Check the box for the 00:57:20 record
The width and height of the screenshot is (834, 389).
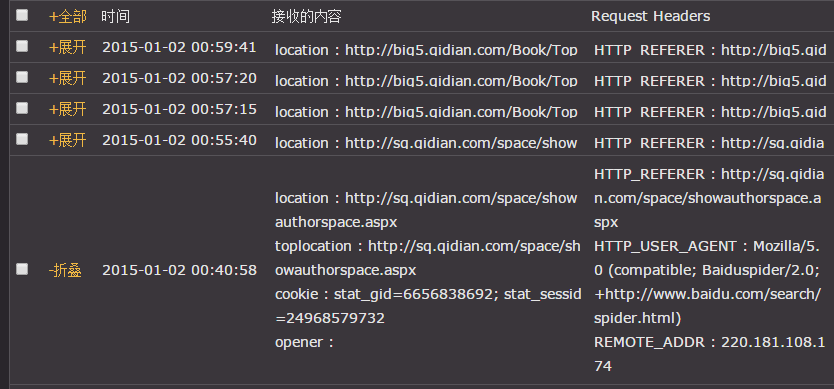[22, 77]
